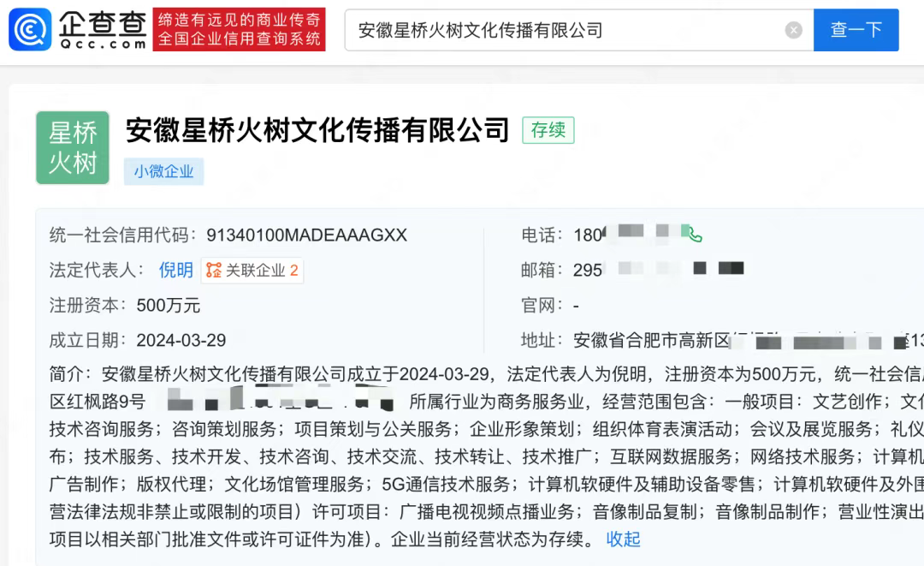
Task: Click the green phone call icon
Action: tap(695, 235)
